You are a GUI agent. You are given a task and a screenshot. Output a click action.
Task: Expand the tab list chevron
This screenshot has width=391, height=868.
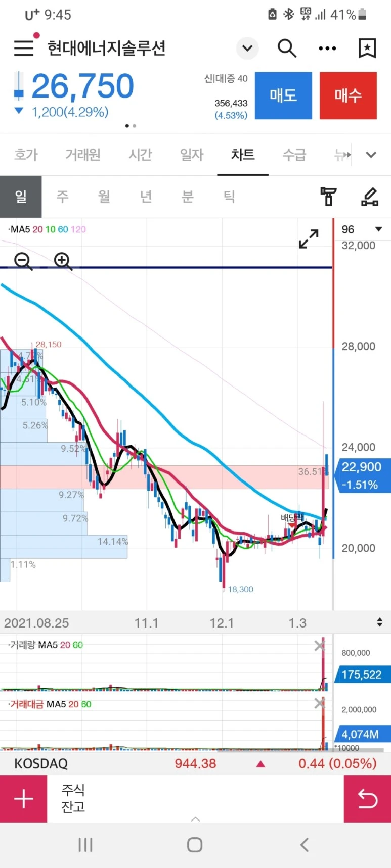coord(371,155)
